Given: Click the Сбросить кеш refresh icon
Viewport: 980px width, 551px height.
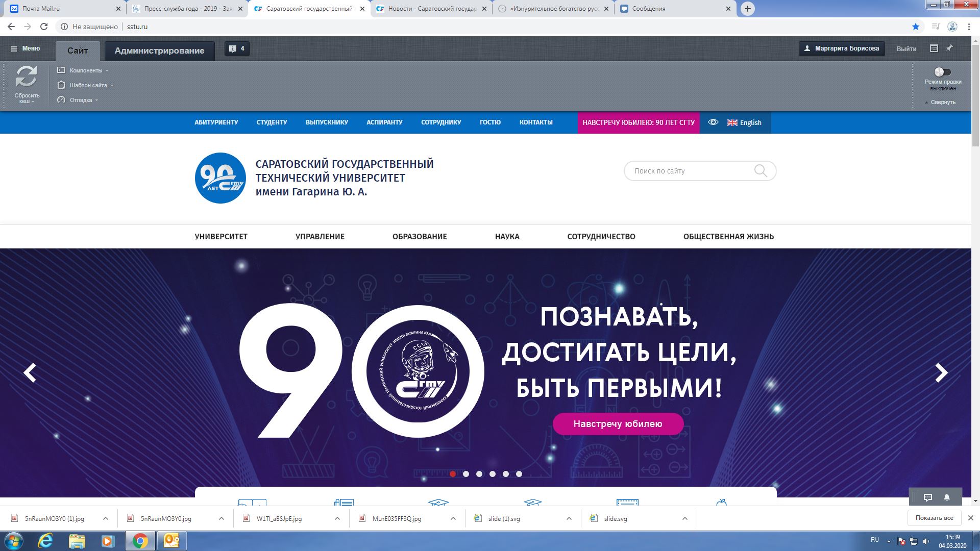Looking at the screenshot, I should pyautogui.click(x=27, y=77).
